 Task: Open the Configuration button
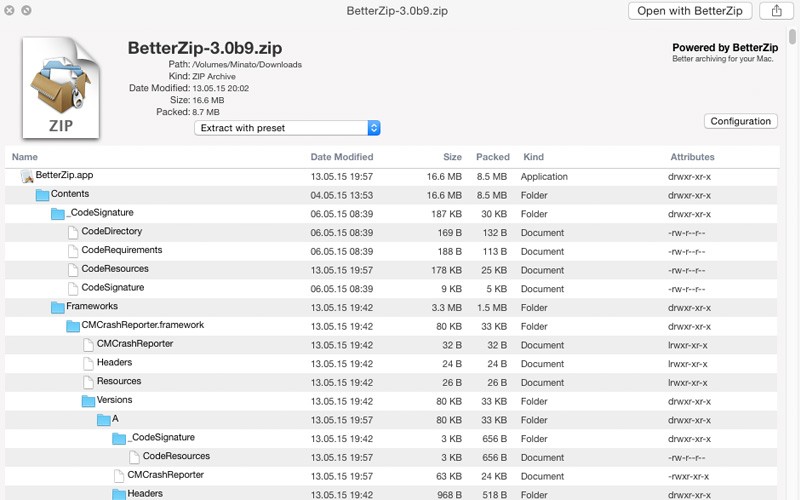(741, 121)
